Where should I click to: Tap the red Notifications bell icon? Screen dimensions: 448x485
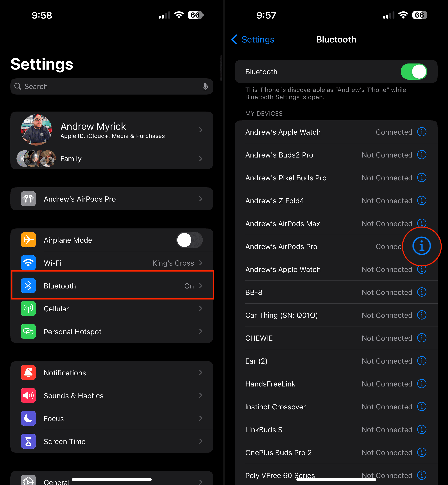point(28,372)
